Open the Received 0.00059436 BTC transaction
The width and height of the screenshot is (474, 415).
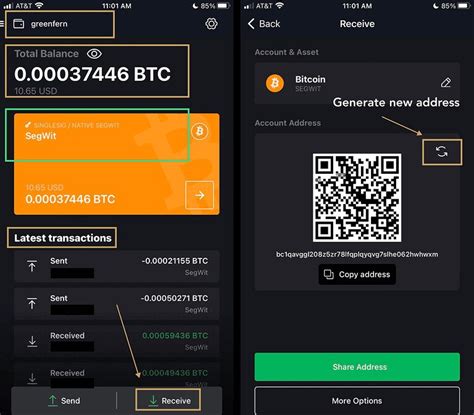pos(116,341)
